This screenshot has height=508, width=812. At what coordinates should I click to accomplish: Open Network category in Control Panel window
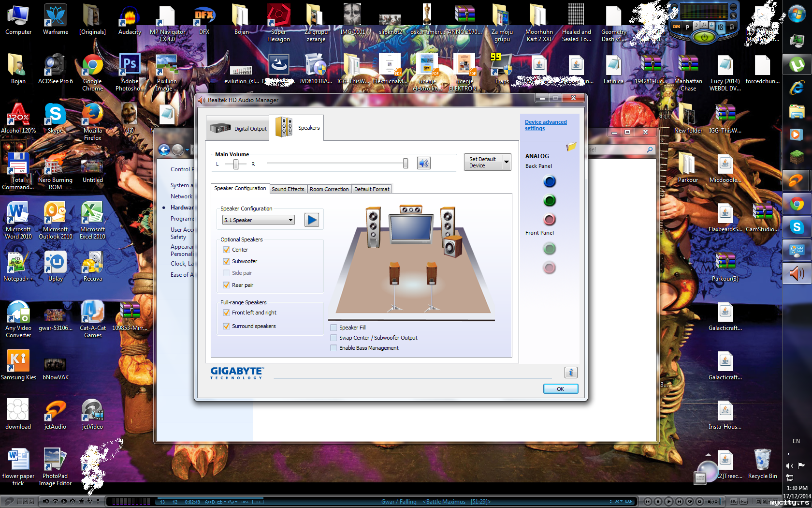[182, 196]
